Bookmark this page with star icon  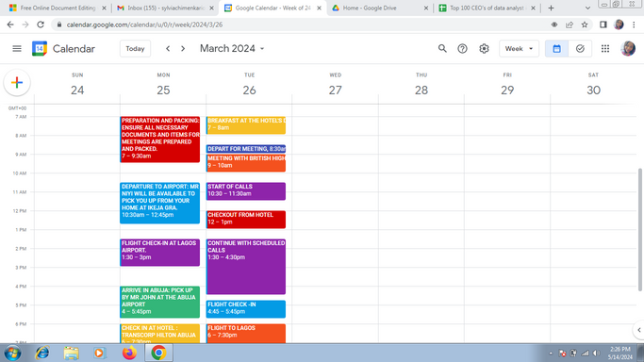coord(585,25)
